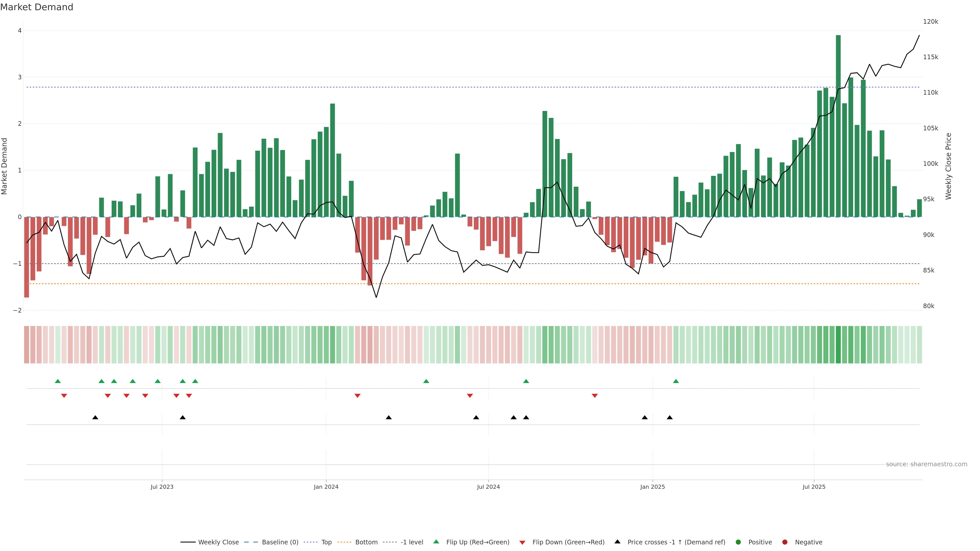Toggle the -1 level legend entry
Screen dimensions: 980x551
point(412,542)
